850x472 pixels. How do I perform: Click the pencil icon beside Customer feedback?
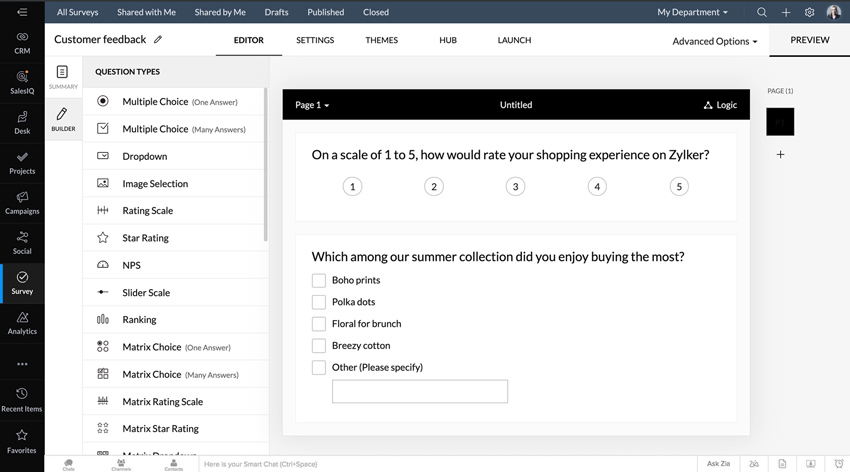click(158, 40)
